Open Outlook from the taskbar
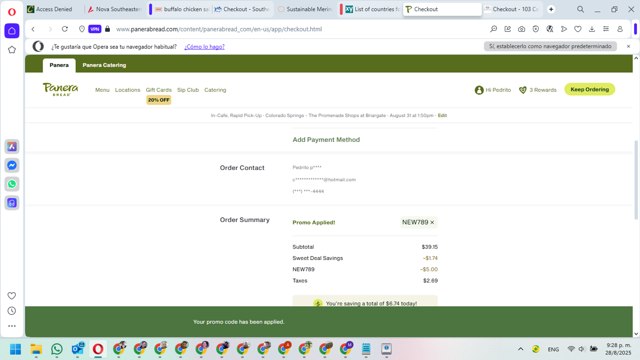Image resolution: width=640 pixels, height=360 pixels. (78, 349)
